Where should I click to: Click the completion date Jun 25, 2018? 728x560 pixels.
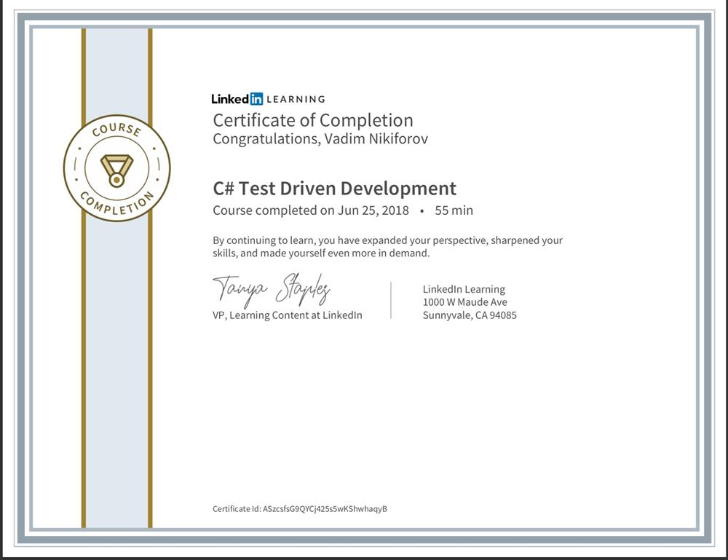point(373,210)
